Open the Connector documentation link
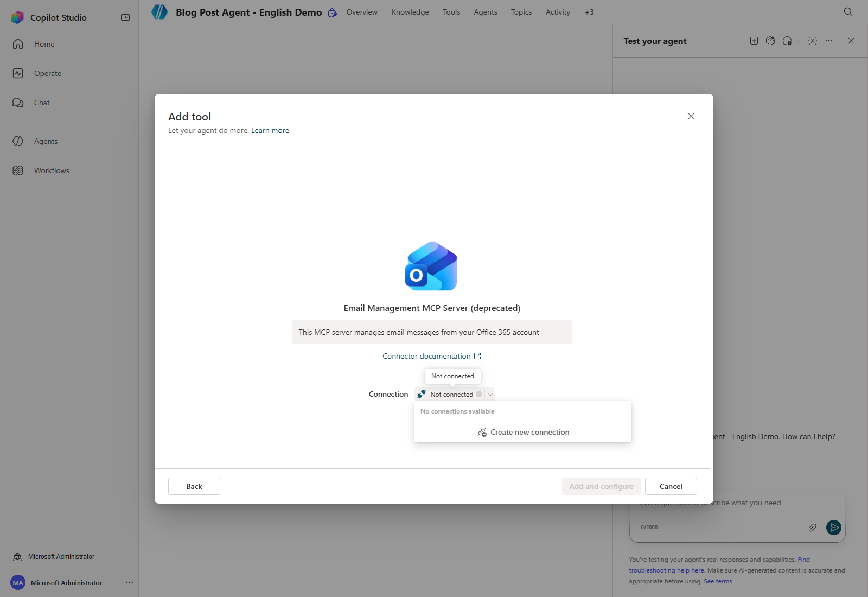The width and height of the screenshot is (868, 597). tap(426, 356)
